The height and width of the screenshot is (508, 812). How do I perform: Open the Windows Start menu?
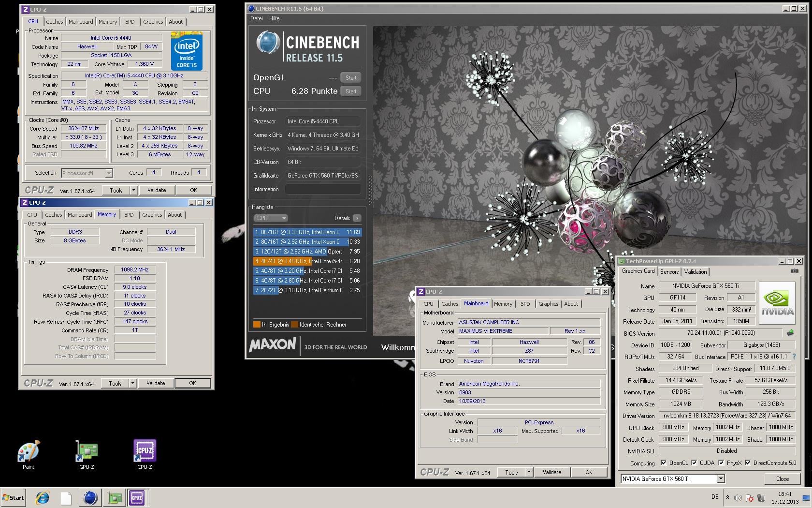tap(14, 497)
